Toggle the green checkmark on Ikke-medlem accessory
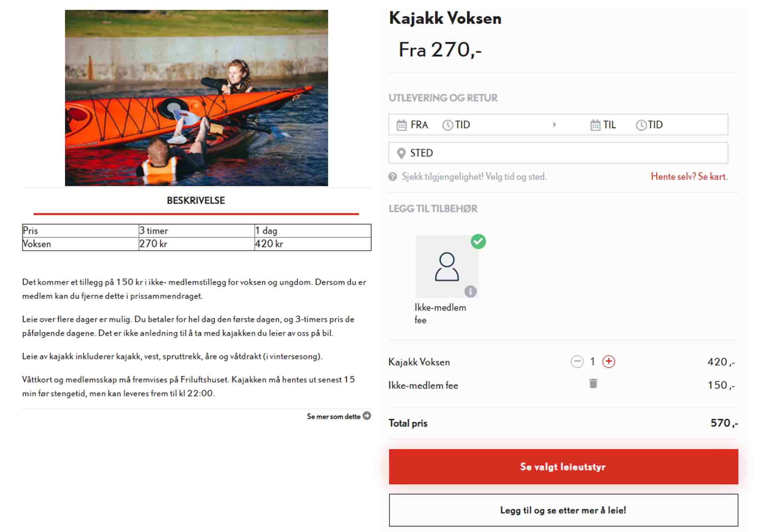Image resolution: width=778 pixels, height=532 pixels. pos(478,241)
